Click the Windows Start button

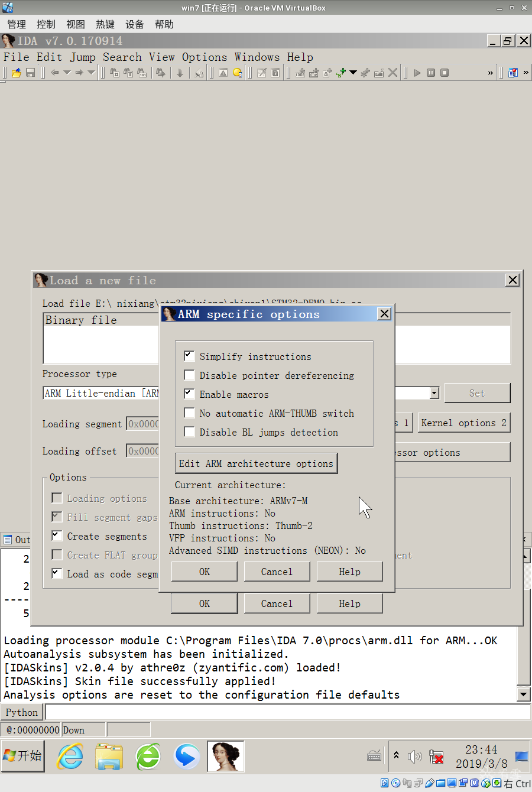(x=22, y=756)
